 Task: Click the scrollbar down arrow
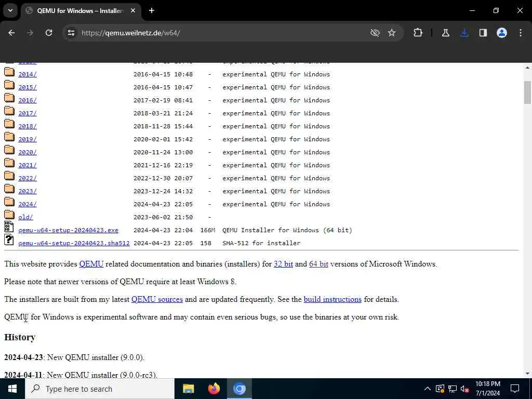coord(527,374)
